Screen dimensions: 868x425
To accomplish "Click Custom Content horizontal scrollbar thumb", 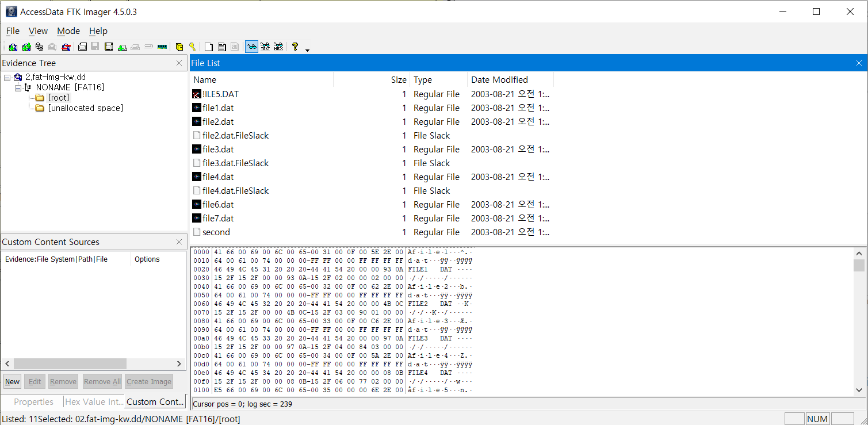I will tap(70, 363).
